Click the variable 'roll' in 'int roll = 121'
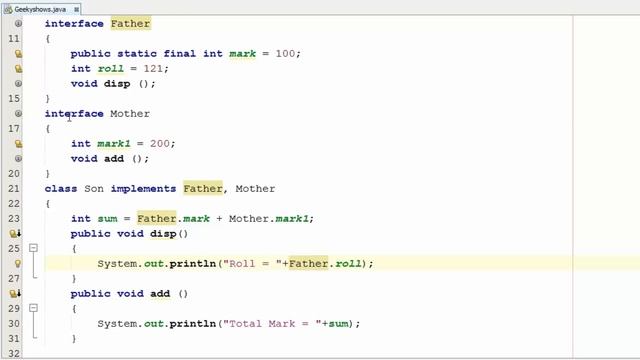This screenshot has height=360, width=640. tap(110, 69)
